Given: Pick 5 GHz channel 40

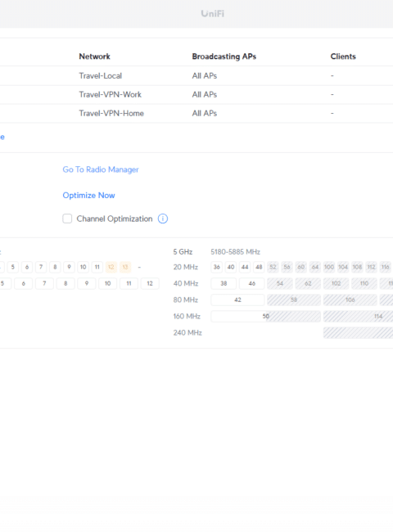Looking at the screenshot, I should coord(231,267).
